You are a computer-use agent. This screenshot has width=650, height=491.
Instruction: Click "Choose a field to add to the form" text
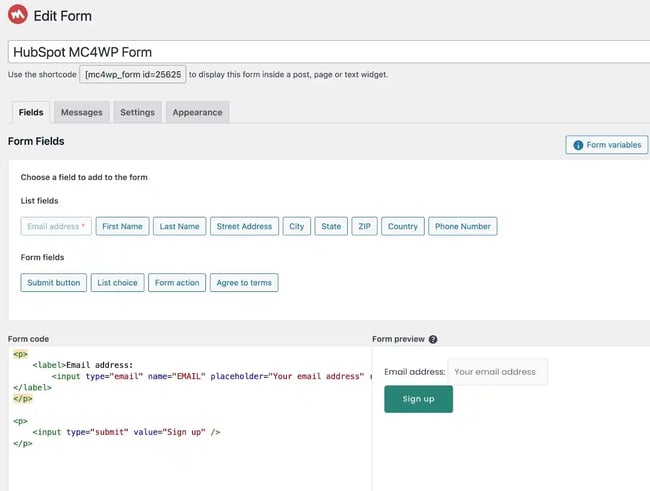click(x=84, y=177)
